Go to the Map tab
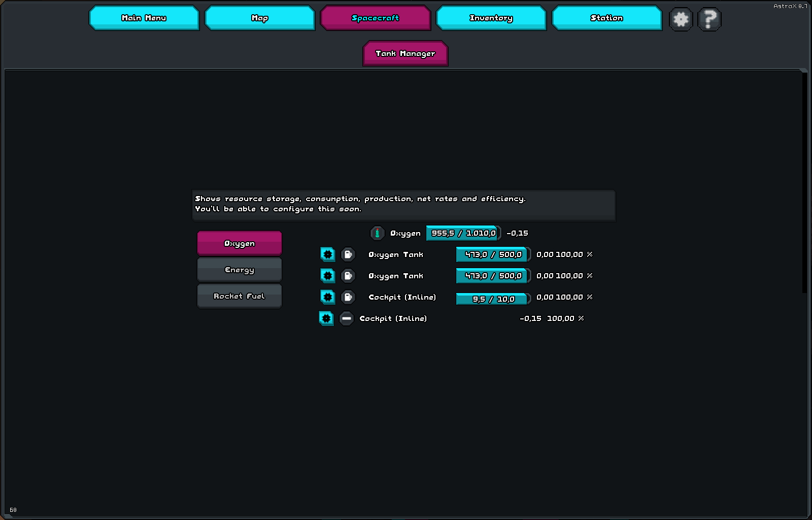 (x=260, y=18)
